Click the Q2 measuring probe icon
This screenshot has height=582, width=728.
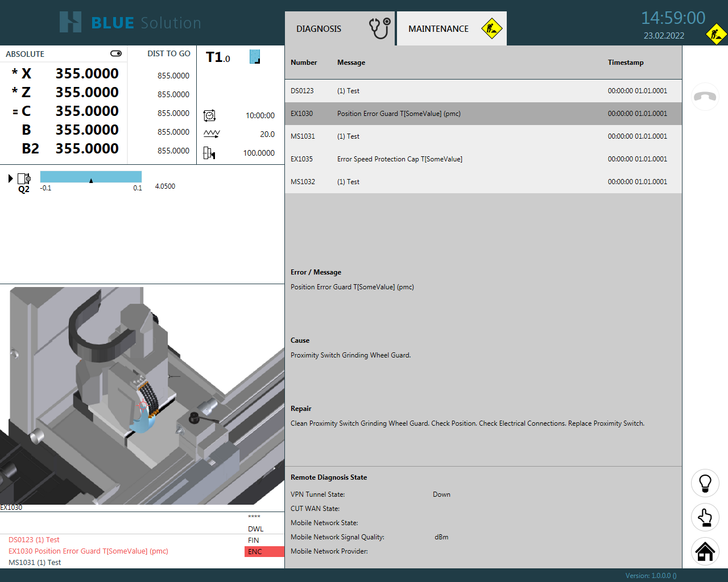24,179
